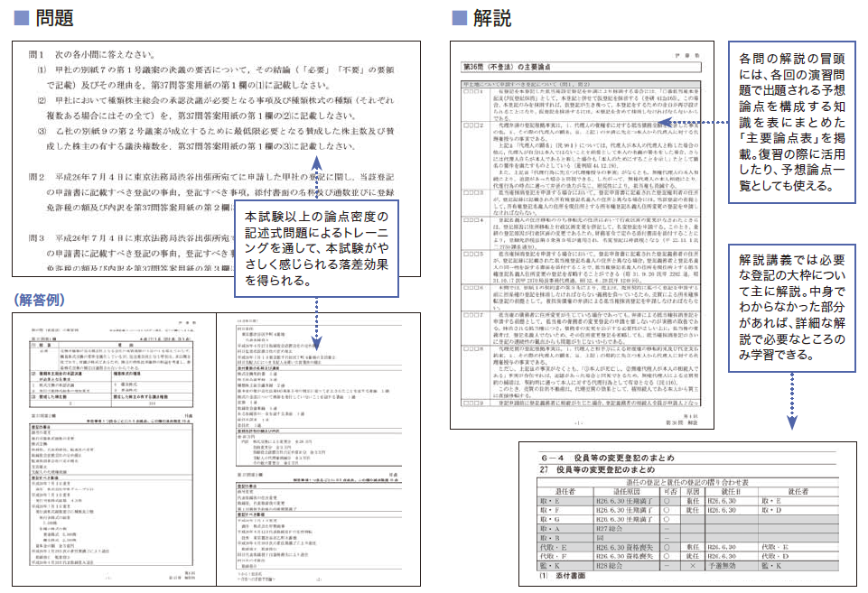This screenshot has height=593, width=868.
Task: Click the × mark in the 監・K row
Action: (x=693, y=566)
